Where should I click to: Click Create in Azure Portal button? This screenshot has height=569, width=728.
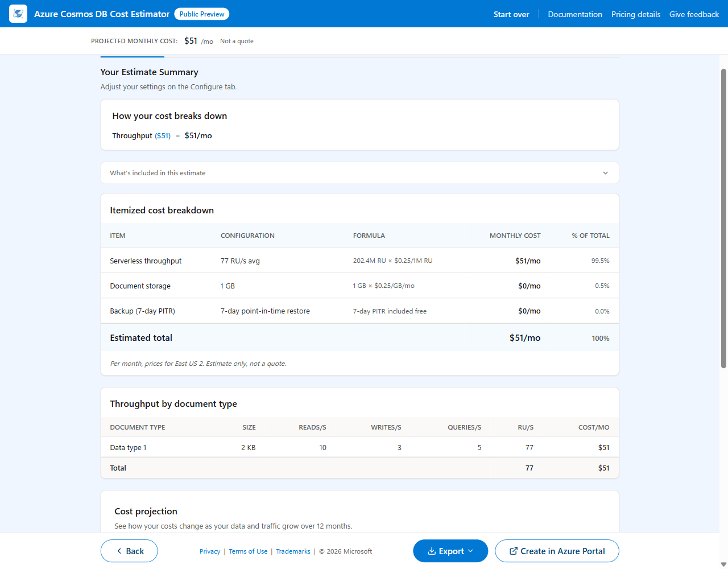tap(557, 551)
